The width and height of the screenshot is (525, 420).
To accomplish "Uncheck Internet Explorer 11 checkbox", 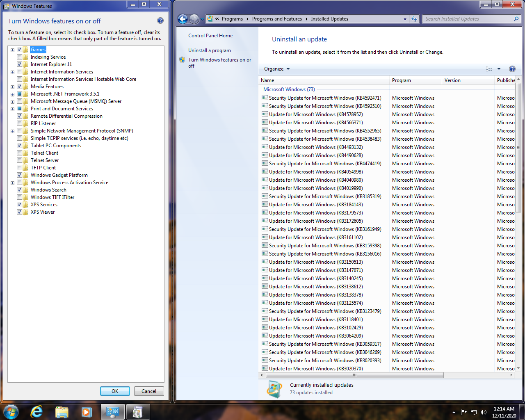I will (x=19, y=64).
